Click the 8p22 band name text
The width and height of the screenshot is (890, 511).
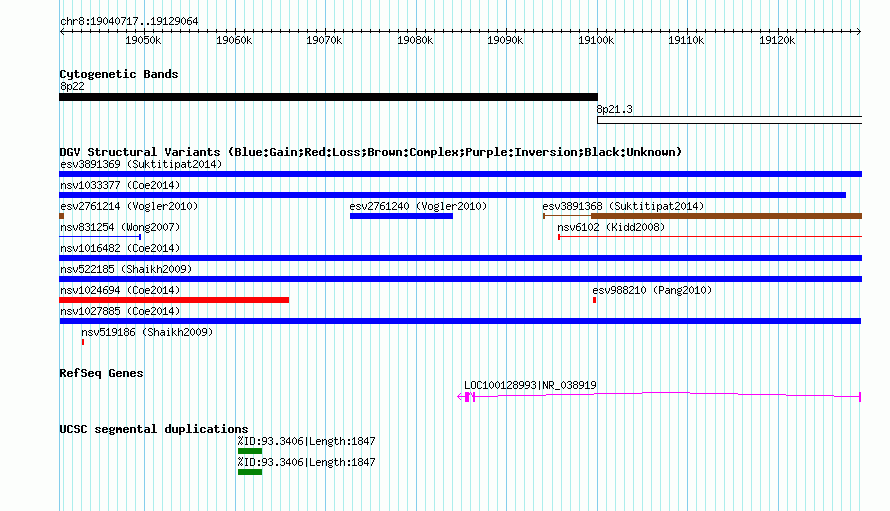[72, 86]
